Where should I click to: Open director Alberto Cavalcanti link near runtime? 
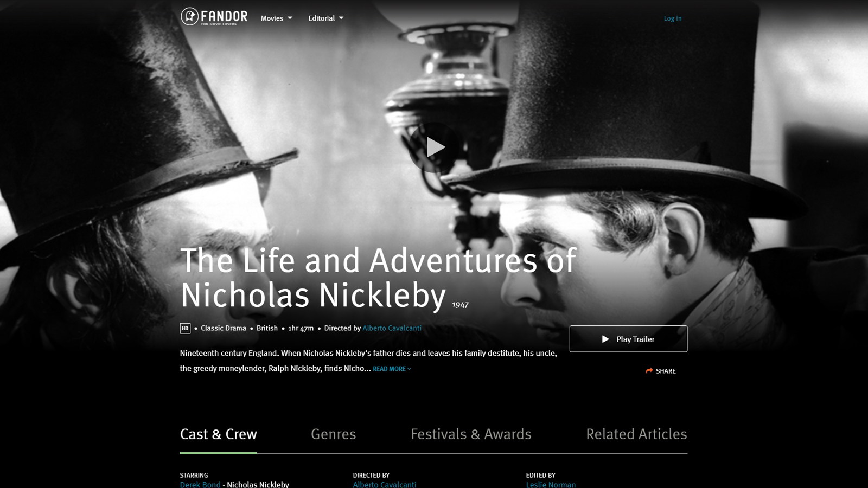[x=392, y=328]
